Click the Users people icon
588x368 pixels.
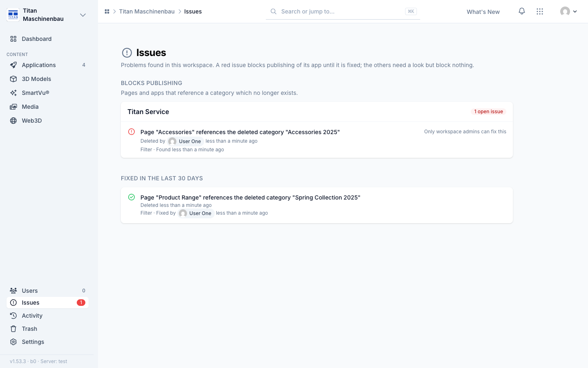tap(13, 291)
